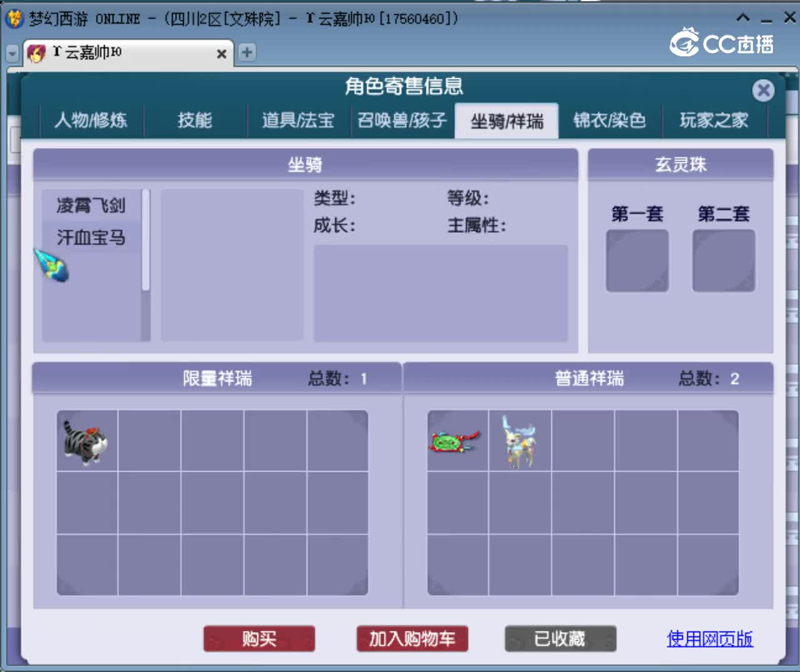Viewport: 800px width, 672px height.
Task: Open a new tab with the plus button
Action: [x=247, y=52]
